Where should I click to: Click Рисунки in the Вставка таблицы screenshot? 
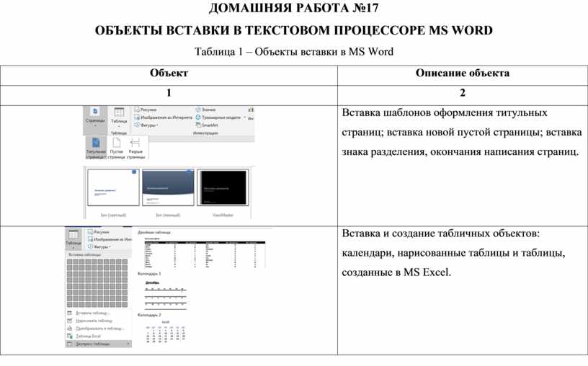[x=98, y=232]
